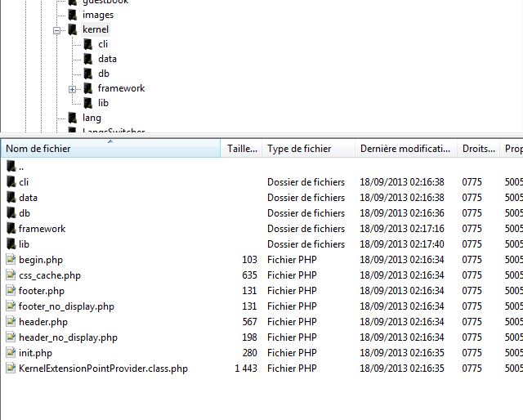The image size is (523, 420).
Task: Click the framework folder icon in file list
Action: coord(11,229)
